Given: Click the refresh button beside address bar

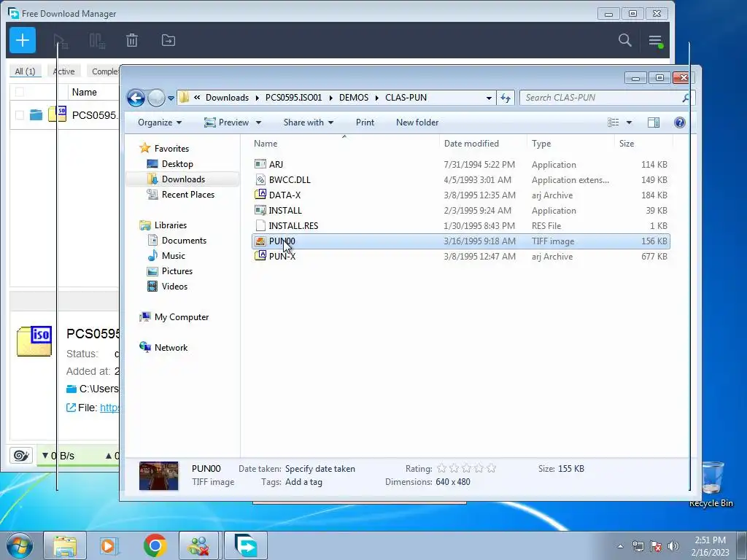Looking at the screenshot, I should (x=505, y=98).
